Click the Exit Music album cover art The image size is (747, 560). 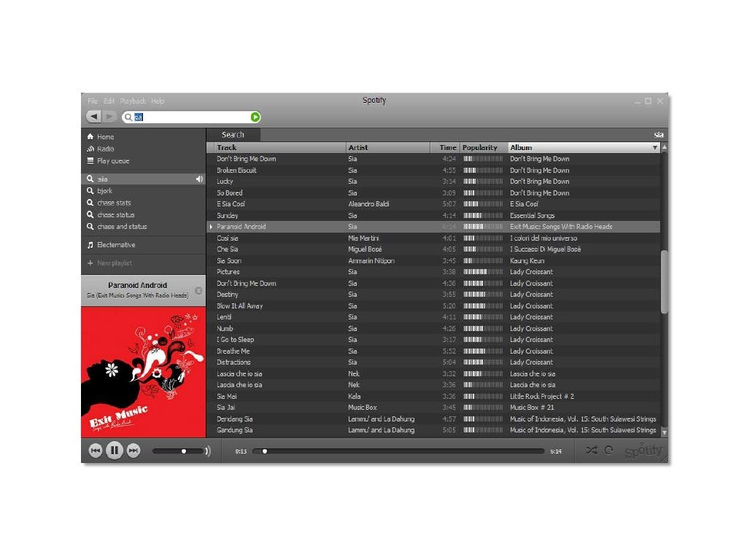pyautogui.click(x=144, y=372)
